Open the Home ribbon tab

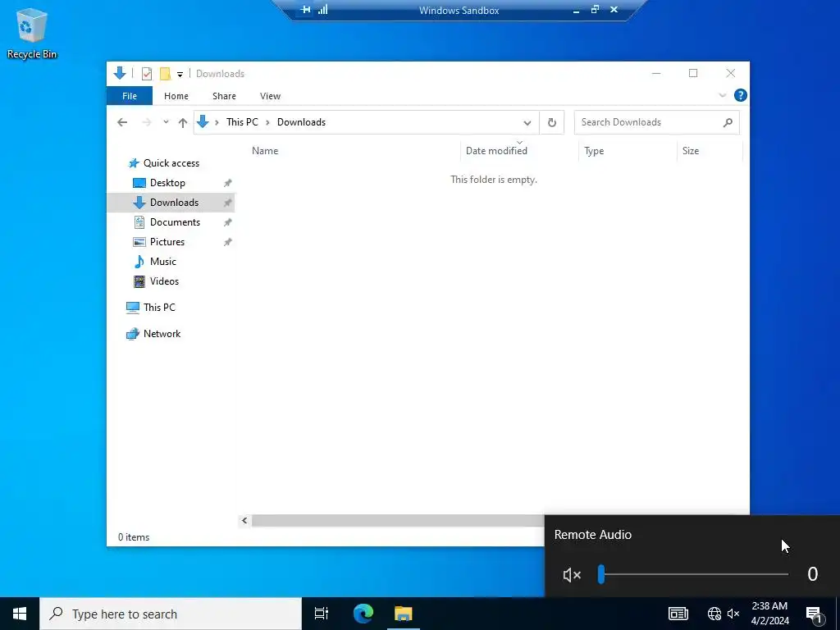coord(176,96)
